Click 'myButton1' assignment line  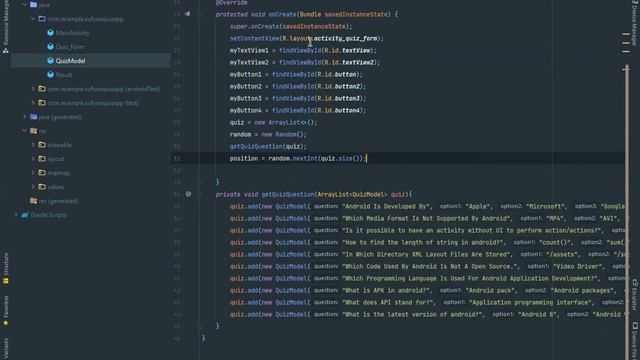[x=296, y=74]
